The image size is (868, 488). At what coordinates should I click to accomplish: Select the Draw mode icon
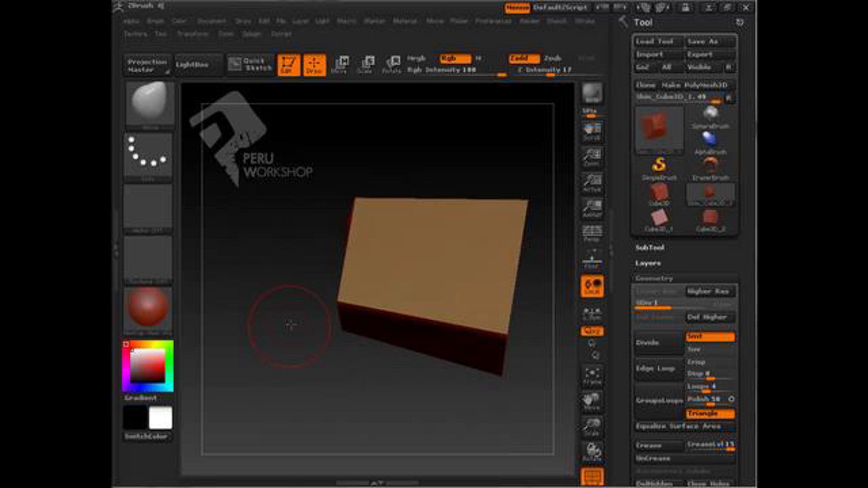(314, 65)
